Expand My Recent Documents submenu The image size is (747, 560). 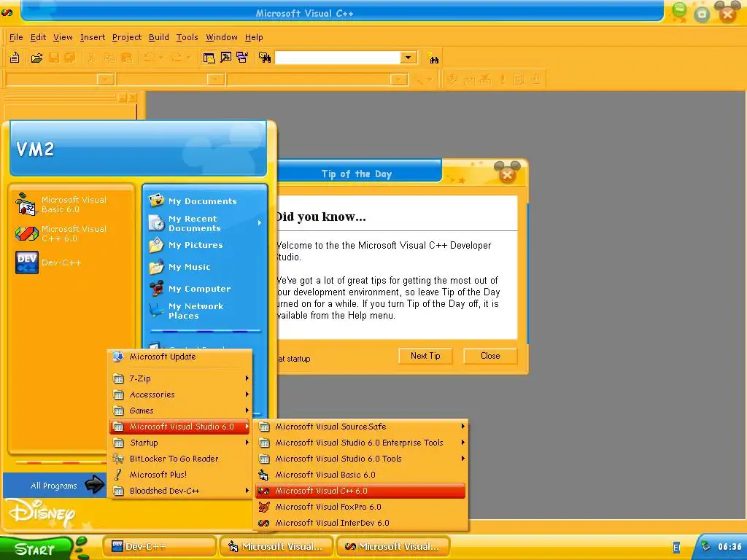click(205, 223)
